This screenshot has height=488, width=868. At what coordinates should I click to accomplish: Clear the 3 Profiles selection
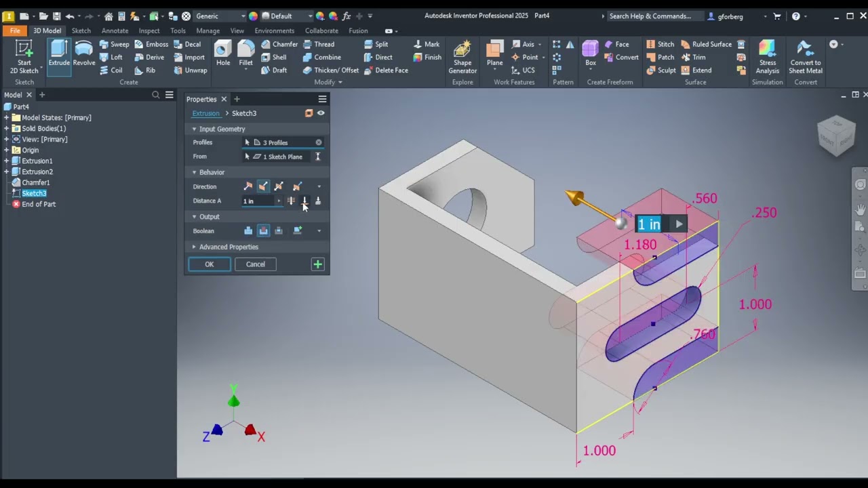(x=319, y=142)
